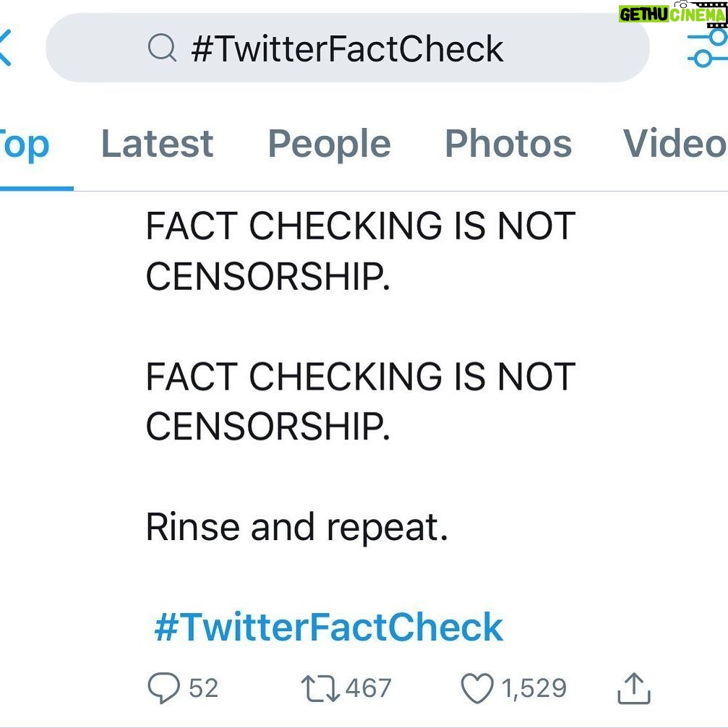
Task: Select the Top results tab
Action: 24,145
